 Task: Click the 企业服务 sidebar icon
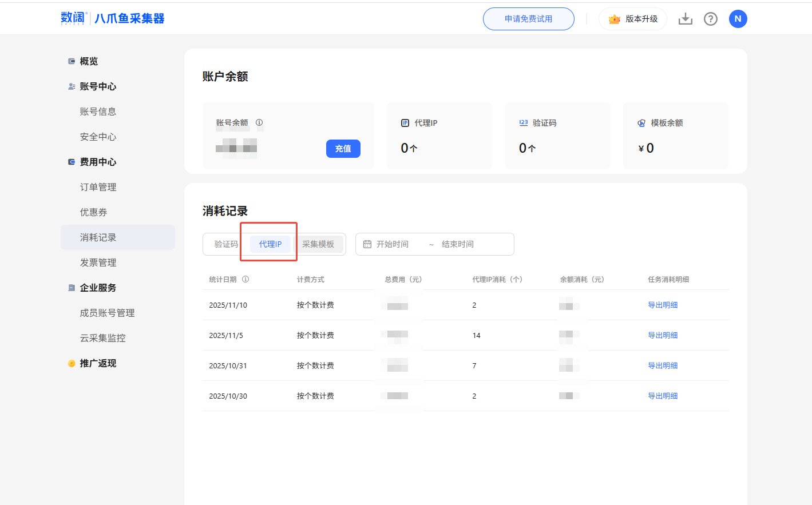click(x=72, y=288)
